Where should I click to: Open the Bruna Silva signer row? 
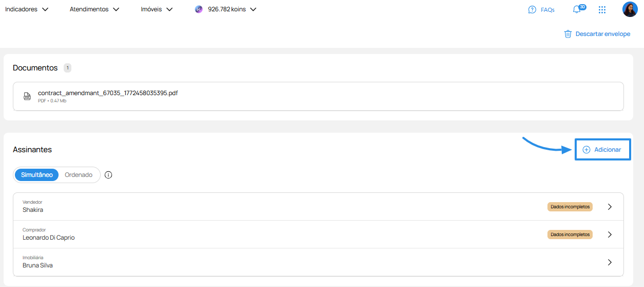coord(318,262)
